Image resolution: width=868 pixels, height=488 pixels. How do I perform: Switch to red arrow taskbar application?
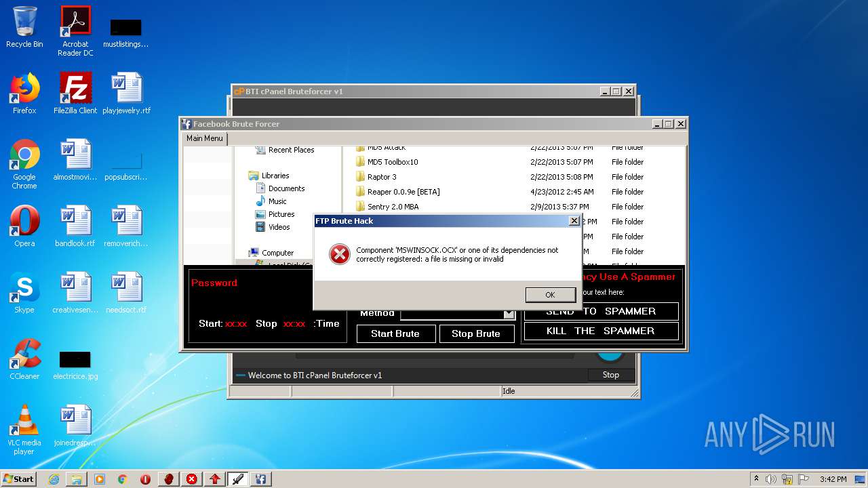pos(215,479)
